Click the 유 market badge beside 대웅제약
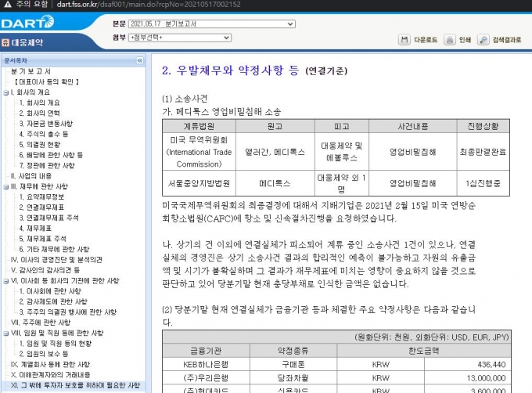The height and width of the screenshot is (393, 532). (x=5, y=42)
